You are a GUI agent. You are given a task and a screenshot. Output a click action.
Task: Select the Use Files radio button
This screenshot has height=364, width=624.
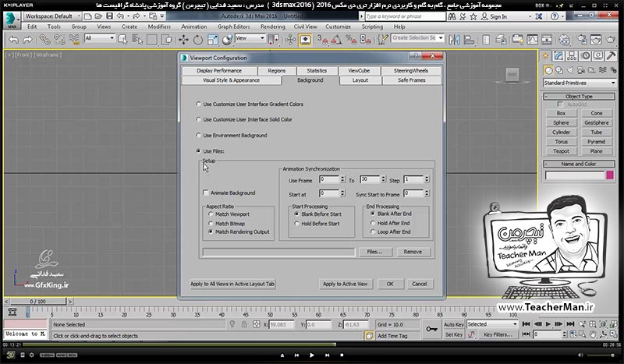point(198,151)
